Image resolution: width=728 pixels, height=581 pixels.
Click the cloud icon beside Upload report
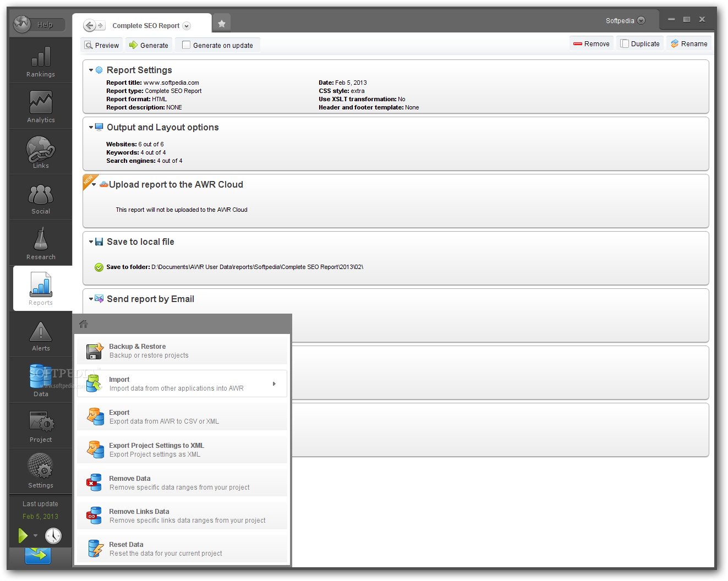(103, 184)
